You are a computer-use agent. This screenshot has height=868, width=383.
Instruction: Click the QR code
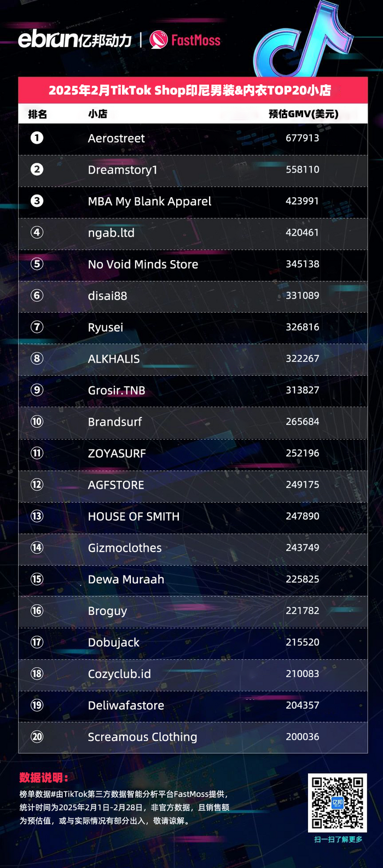pyautogui.click(x=337, y=803)
